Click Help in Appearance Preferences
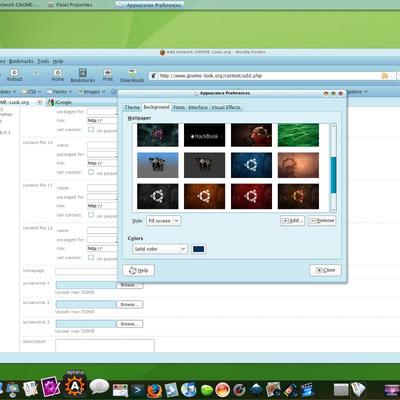The image size is (400, 400). (x=139, y=270)
